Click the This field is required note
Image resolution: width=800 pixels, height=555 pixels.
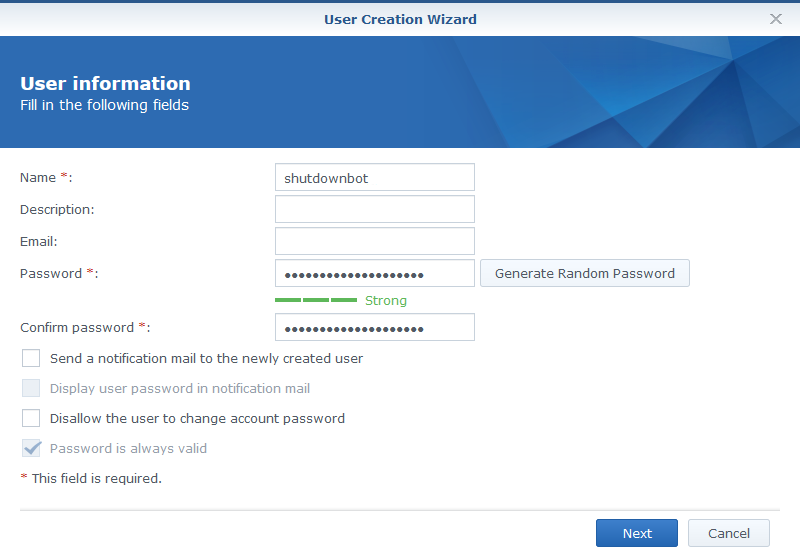point(96,479)
